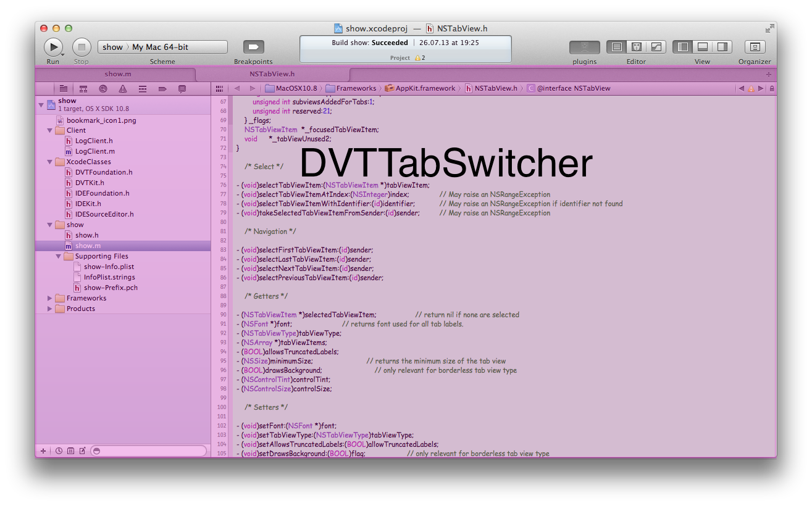Collapse the show project root
The width and height of the screenshot is (812, 506).
pos(41,105)
